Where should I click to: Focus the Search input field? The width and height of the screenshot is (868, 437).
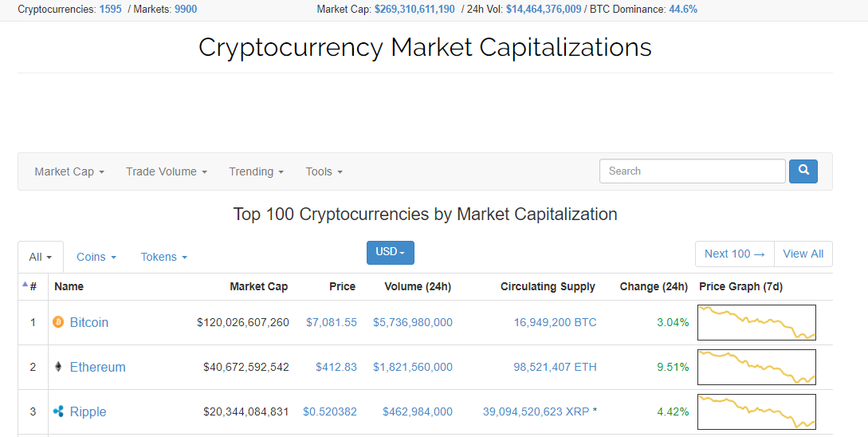(693, 171)
